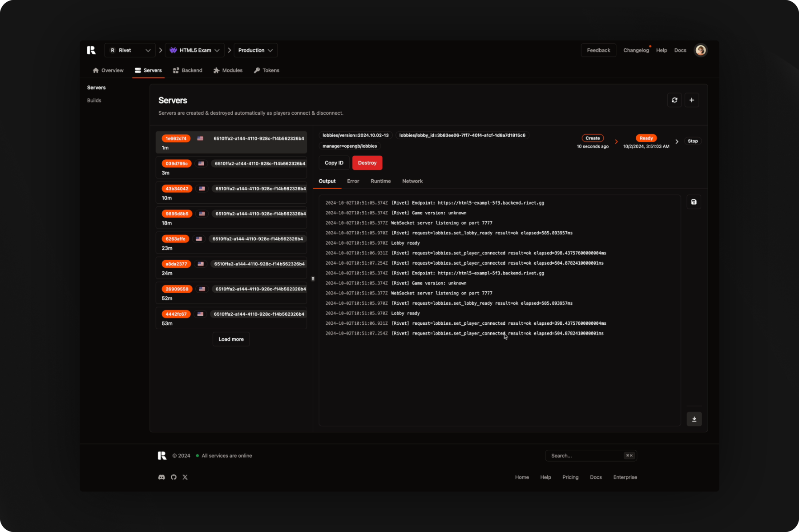Viewport: 799px width, 532px height.
Task: Click Load more under server list
Action: pos(231,339)
